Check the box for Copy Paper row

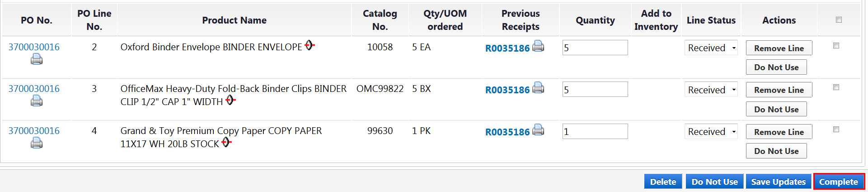(x=836, y=130)
